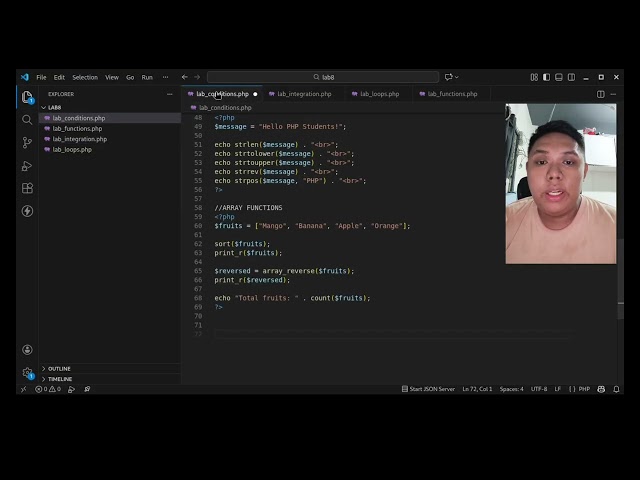Open the Accounts menu icon

[x=27, y=350]
